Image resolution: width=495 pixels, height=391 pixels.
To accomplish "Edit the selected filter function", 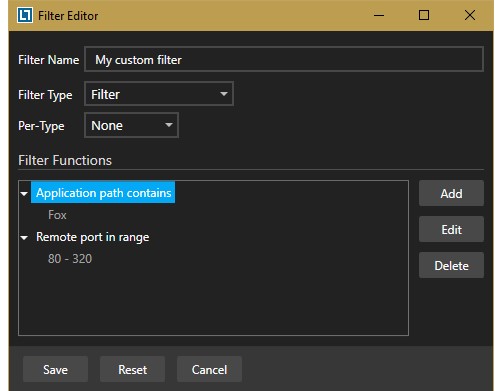I will click(x=451, y=229).
